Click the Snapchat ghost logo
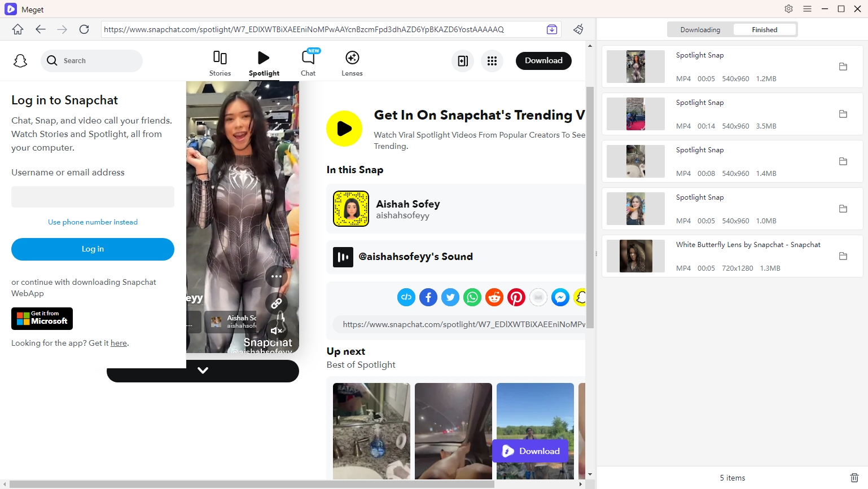The image size is (868, 489). [x=20, y=61]
